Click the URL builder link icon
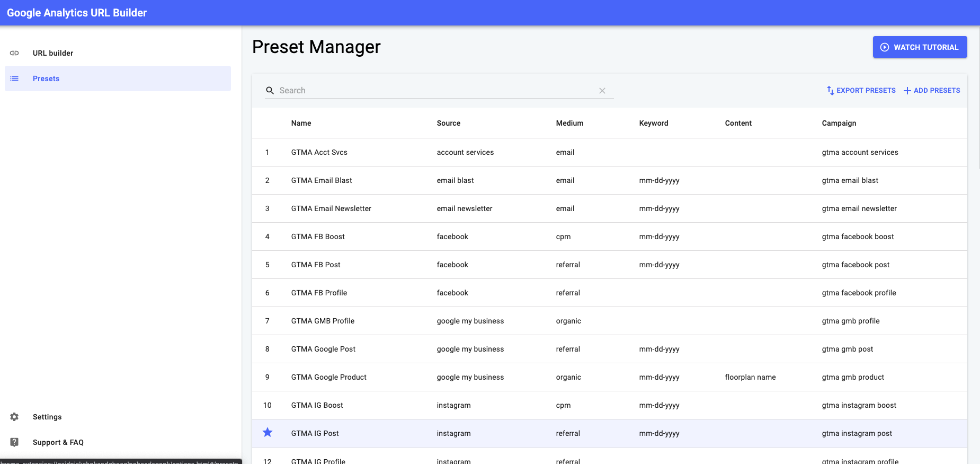The width and height of the screenshot is (980, 464). [x=14, y=53]
